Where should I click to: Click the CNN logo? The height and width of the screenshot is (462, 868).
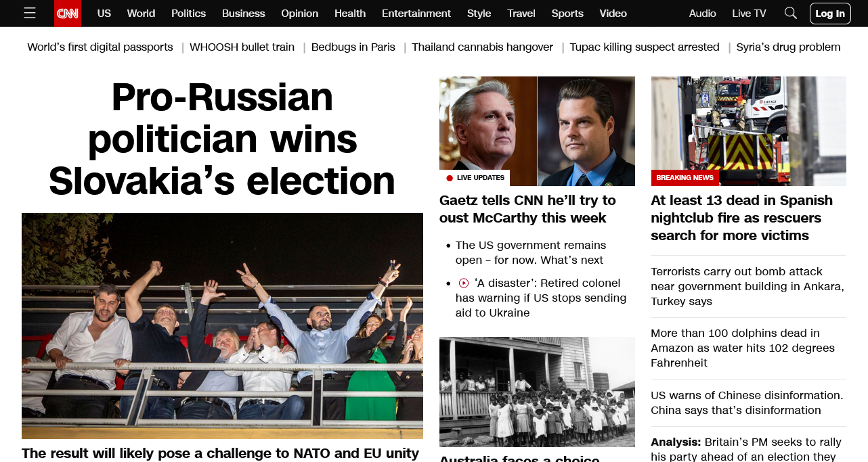(68, 13)
